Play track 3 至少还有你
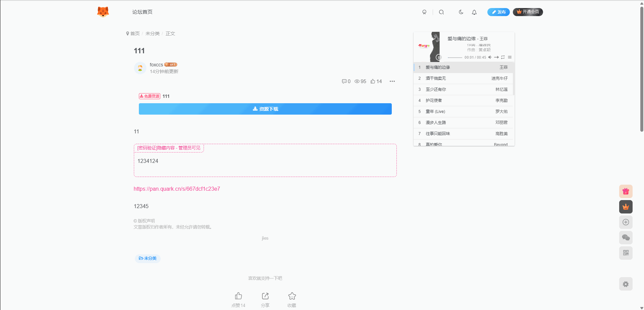The height and width of the screenshot is (310, 644). [463, 89]
